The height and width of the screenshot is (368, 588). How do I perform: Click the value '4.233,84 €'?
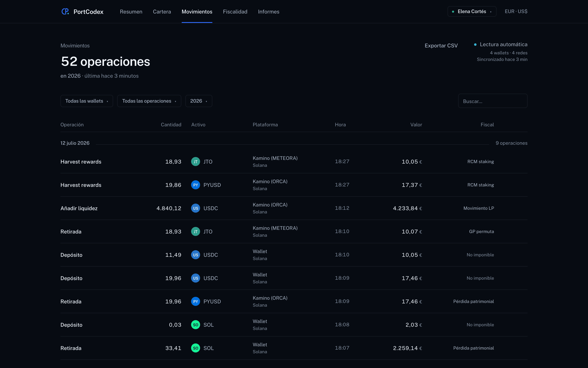pyautogui.click(x=408, y=208)
